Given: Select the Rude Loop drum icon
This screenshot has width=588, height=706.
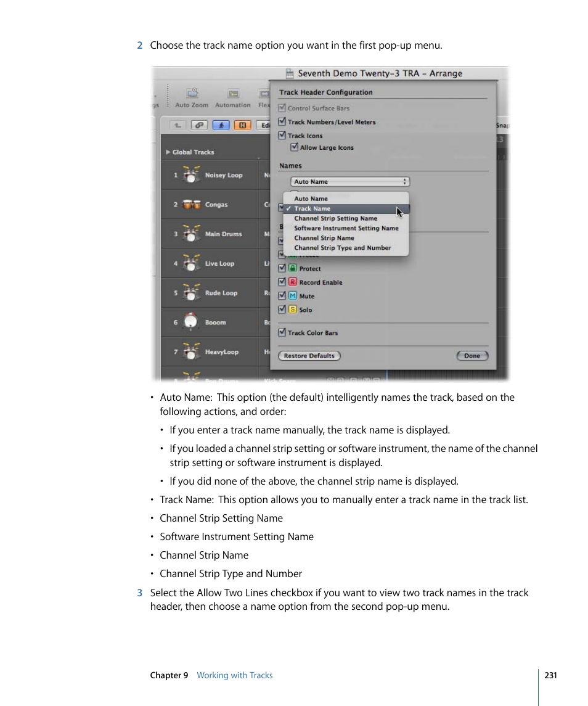Looking at the screenshot, I should click(191, 293).
